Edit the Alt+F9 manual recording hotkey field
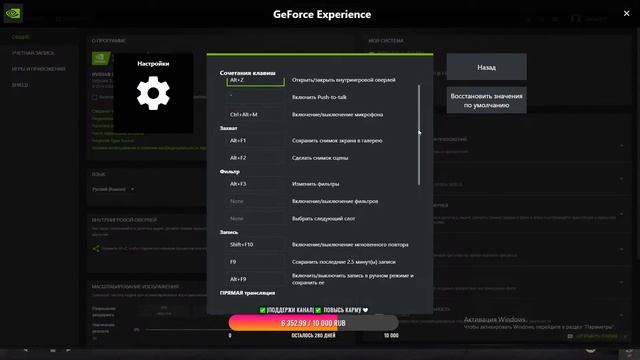Image resolution: width=640 pixels, height=360 pixels. (256, 279)
